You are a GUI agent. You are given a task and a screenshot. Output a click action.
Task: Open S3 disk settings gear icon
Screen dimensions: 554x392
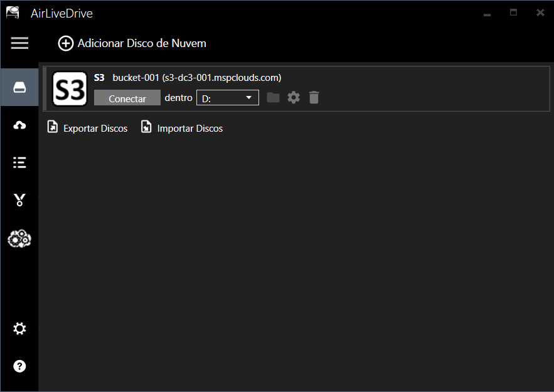click(x=294, y=97)
